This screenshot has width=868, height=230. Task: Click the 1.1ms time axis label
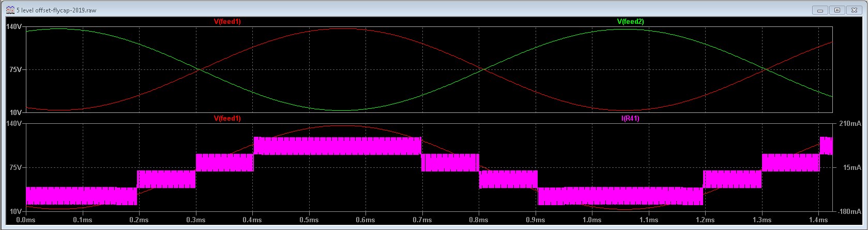pyautogui.click(x=648, y=220)
